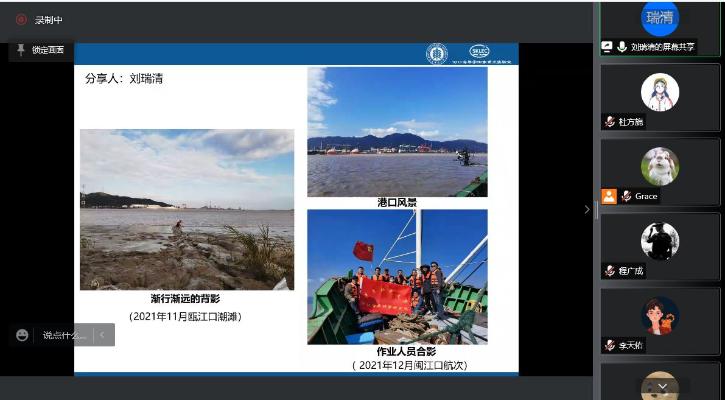Screen dimensions: 725x400
Task: Click the round university seal logo on slide
Action: click(436, 54)
